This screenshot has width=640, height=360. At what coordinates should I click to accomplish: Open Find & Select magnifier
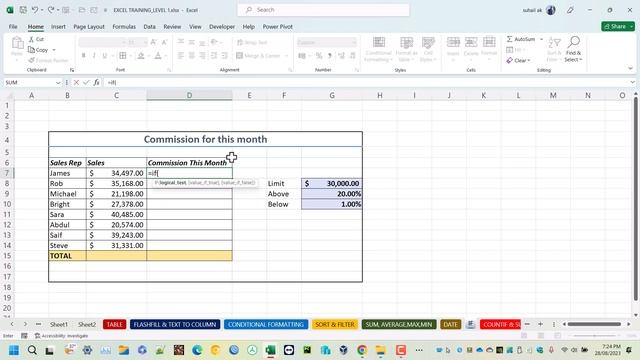pos(573,49)
